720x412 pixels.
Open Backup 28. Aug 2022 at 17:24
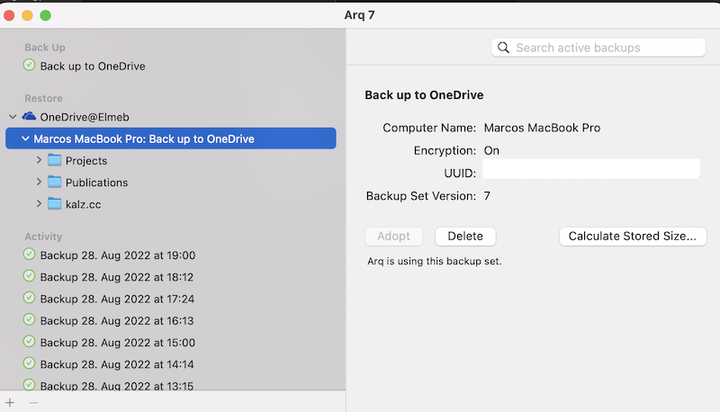[x=117, y=299]
